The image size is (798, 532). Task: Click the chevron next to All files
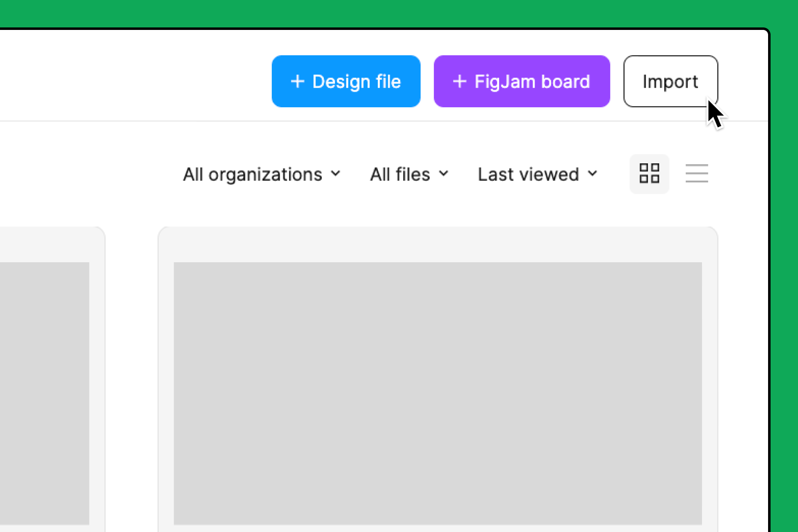pyautogui.click(x=444, y=173)
